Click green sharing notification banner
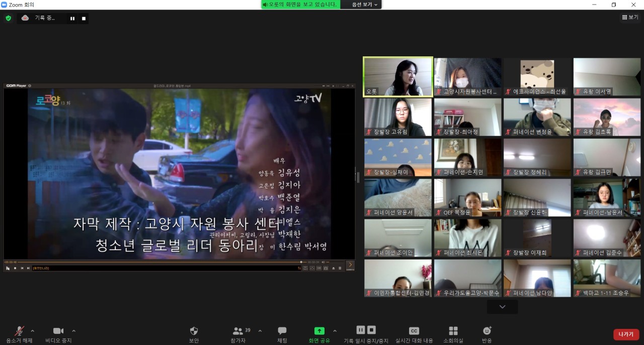Viewport: 644px width, 345px height. tap(300, 5)
